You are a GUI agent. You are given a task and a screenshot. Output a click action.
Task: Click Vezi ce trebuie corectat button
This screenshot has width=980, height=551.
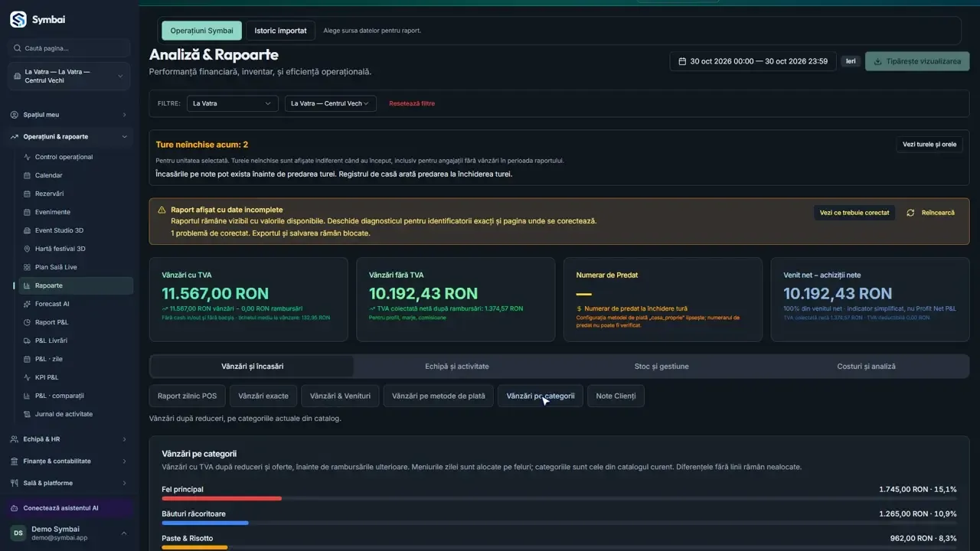(854, 213)
